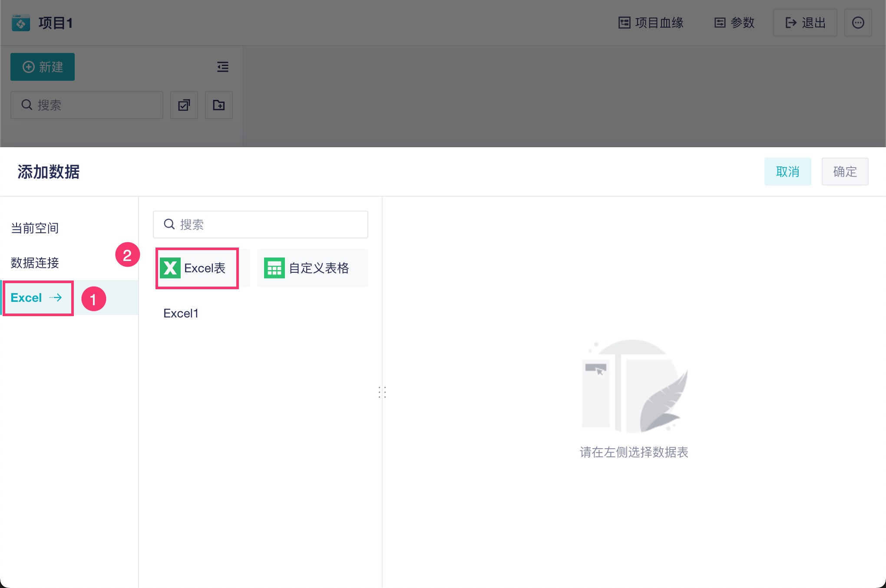The image size is (886, 588).
Task: Focus the dialog 搜索 search box
Action: [261, 225]
